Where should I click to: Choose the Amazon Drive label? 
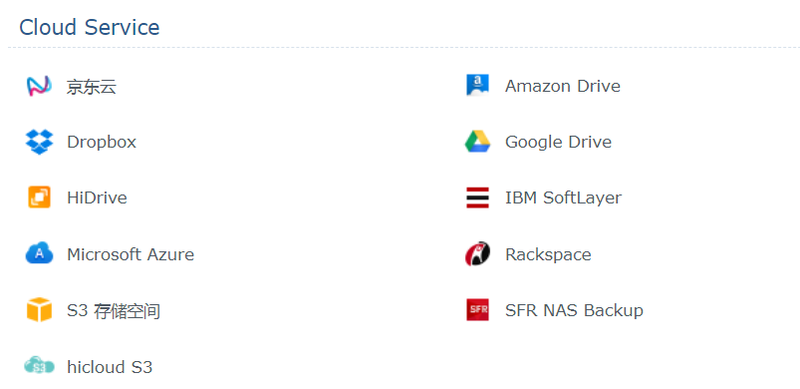click(563, 86)
